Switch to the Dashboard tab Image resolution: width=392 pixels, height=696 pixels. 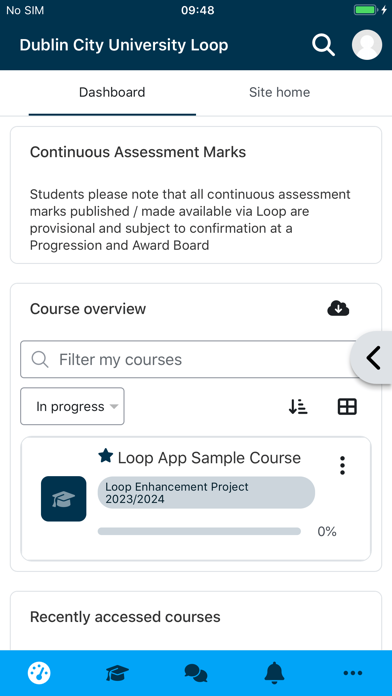(x=112, y=92)
